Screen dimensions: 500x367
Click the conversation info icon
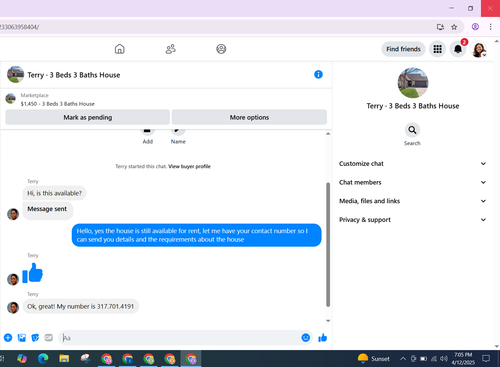click(x=318, y=74)
